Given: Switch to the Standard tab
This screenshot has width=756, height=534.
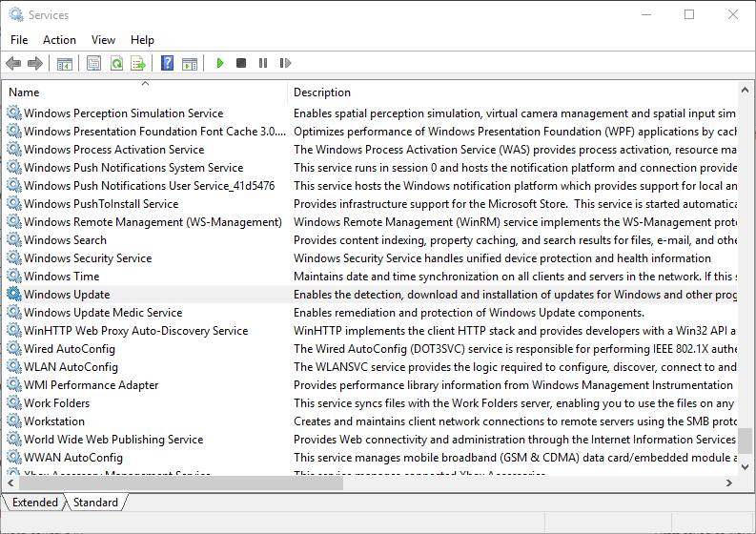Looking at the screenshot, I should (x=95, y=503).
